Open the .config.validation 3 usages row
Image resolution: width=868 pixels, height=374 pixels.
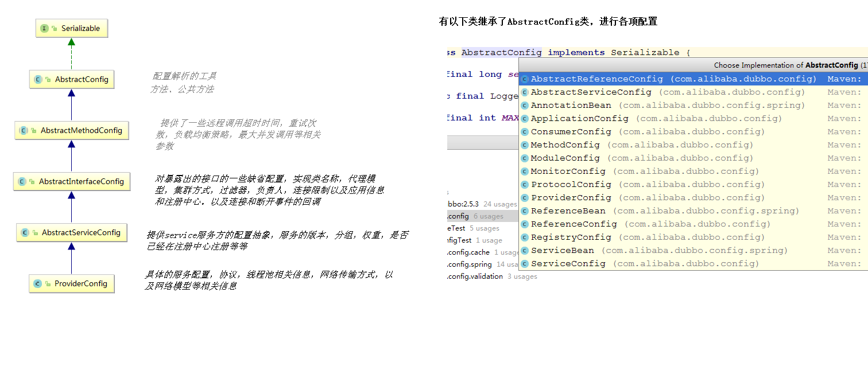tap(492, 276)
